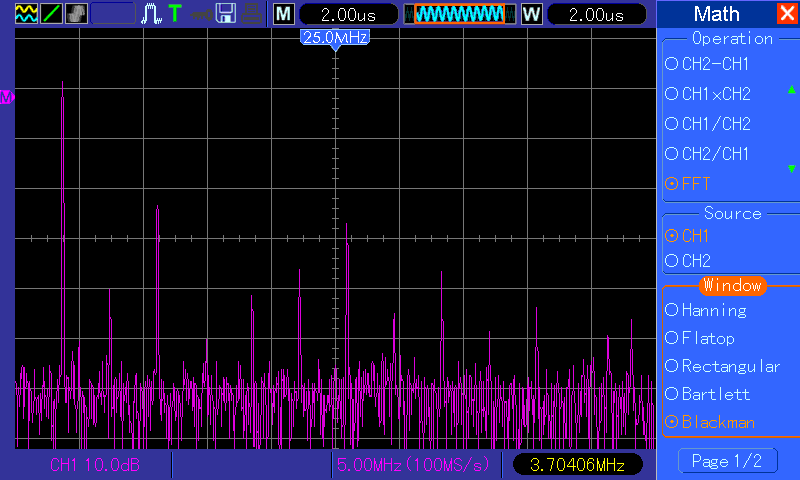Click the 3.70406MHz frequency readout
The width and height of the screenshot is (800, 480).
pyautogui.click(x=577, y=465)
